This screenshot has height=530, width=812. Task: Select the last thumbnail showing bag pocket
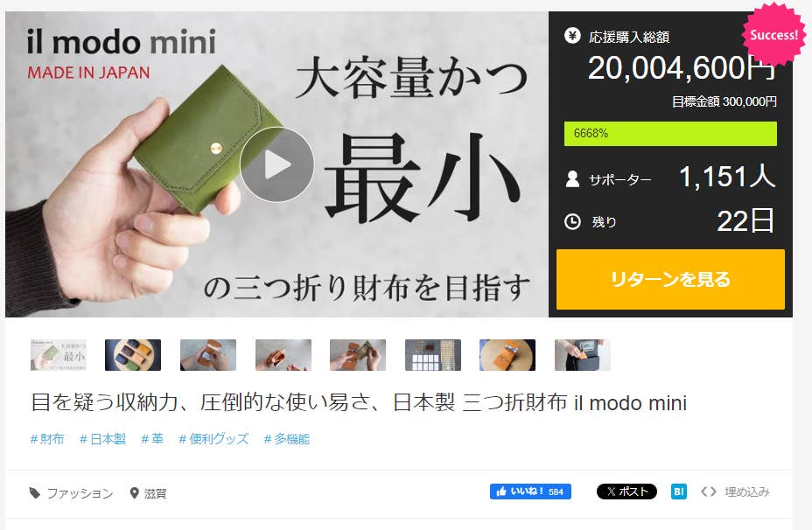click(x=583, y=355)
